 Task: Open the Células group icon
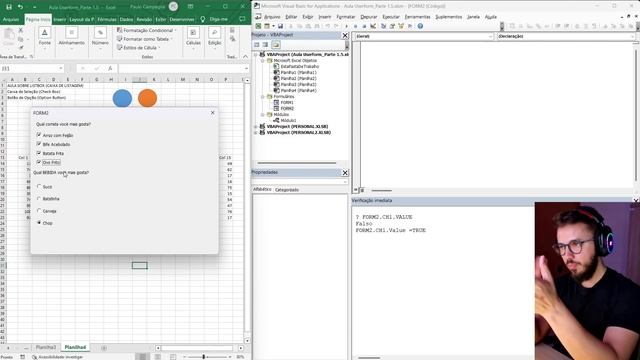pos(193,32)
